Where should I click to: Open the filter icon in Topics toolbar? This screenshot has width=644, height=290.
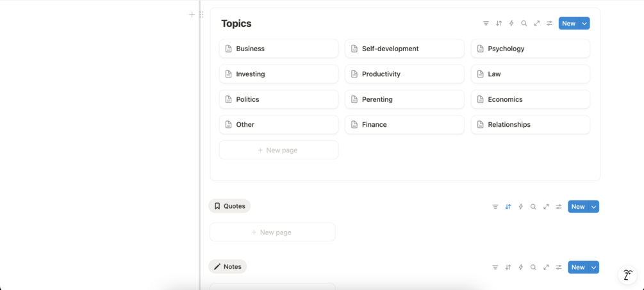486,24
